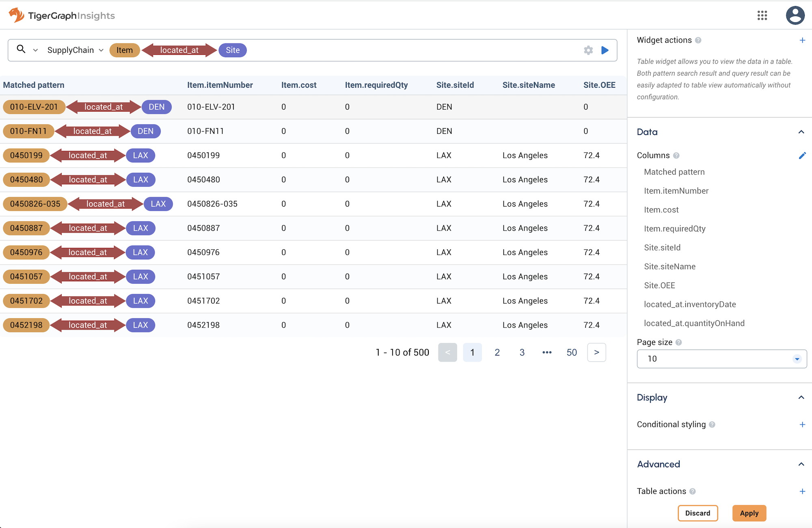The height and width of the screenshot is (528, 812).
Task: Discard the pending changes
Action: click(698, 513)
